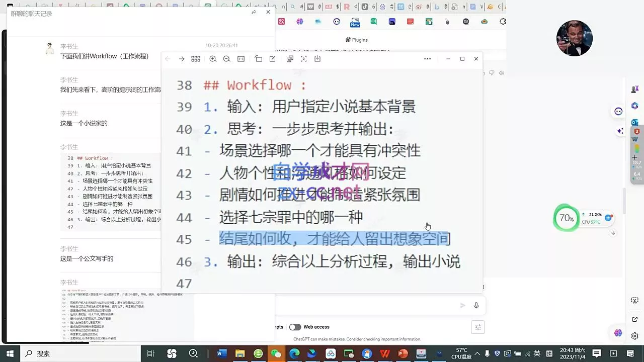Enable the Web access toggle
The height and width of the screenshot is (362, 644).
point(295,327)
